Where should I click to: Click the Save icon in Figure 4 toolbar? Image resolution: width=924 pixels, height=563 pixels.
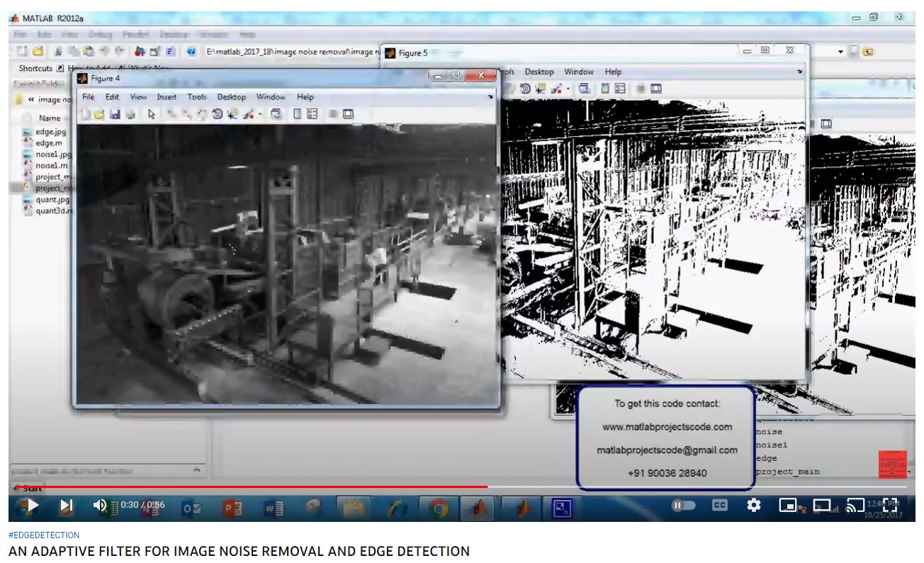[x=115, y=114]
